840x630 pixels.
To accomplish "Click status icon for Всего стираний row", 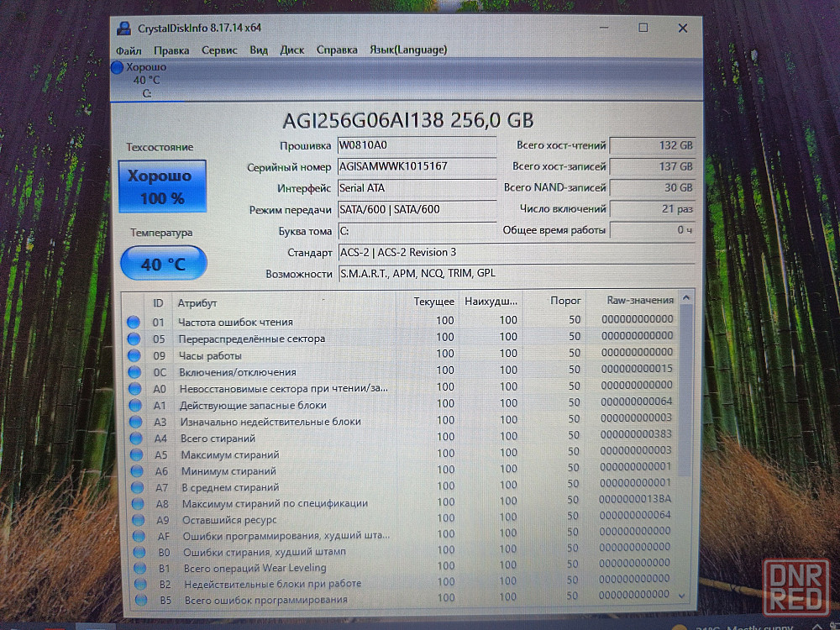I will pos(137,438).
